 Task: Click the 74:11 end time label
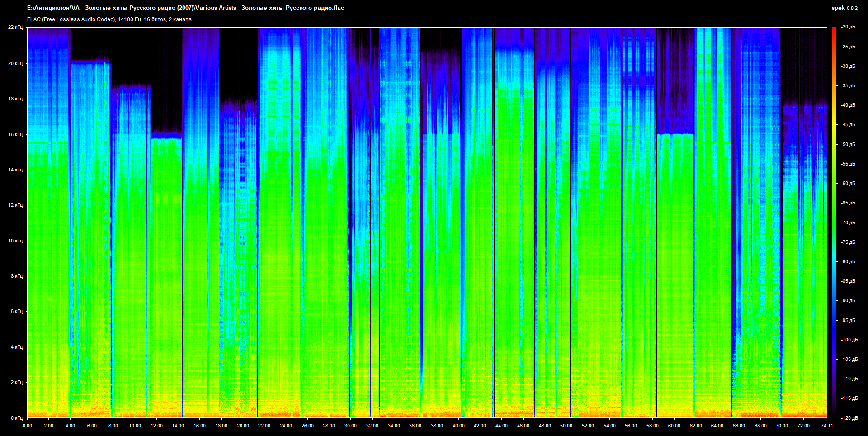click(x=827, y=426)
